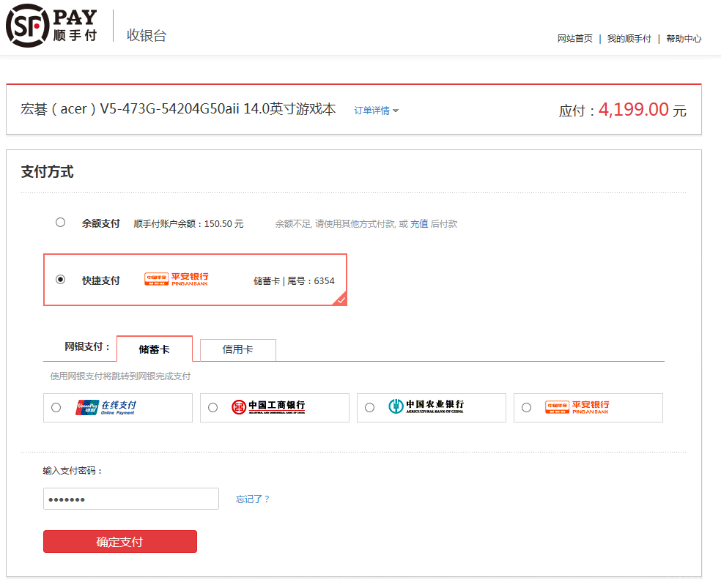Click the 输入支付密码 label

73,471
